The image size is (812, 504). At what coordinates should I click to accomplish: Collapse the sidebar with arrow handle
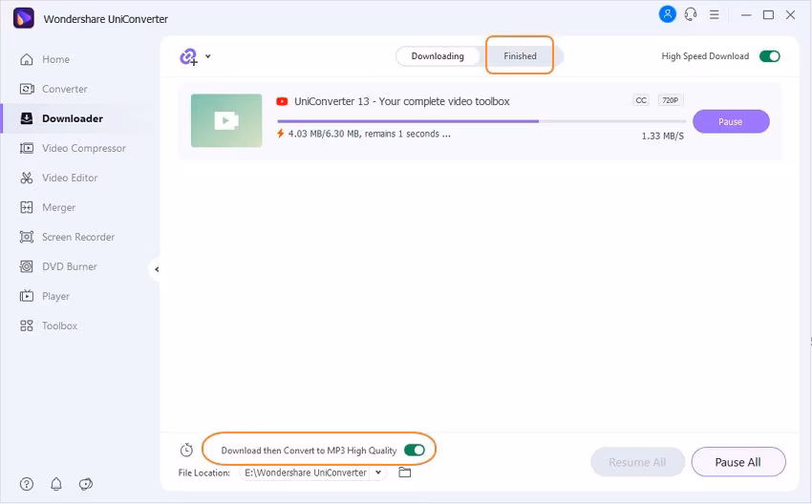pyautogui.click(x=156, y=269)
